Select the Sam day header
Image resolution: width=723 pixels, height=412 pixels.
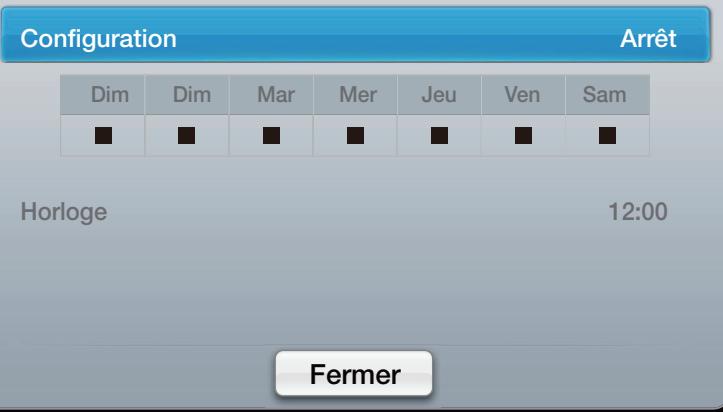click(x=607, y=96)
